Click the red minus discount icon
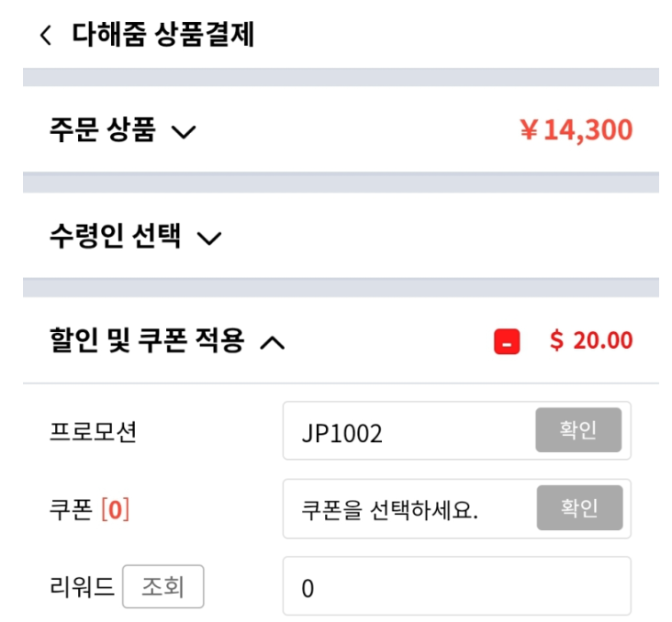672x622 pixels. pos(507,342)
